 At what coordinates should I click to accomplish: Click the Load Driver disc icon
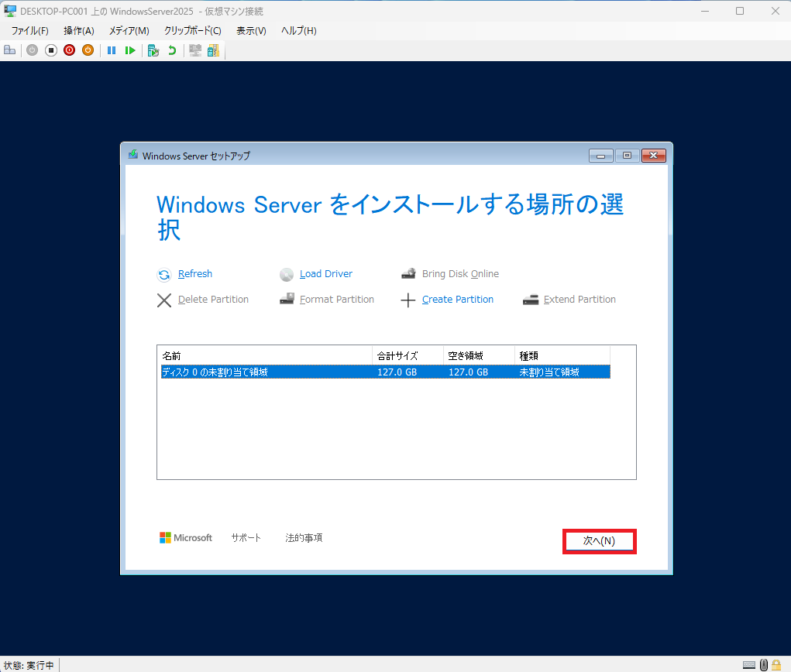pyautogui.click(x=287, y=274)
